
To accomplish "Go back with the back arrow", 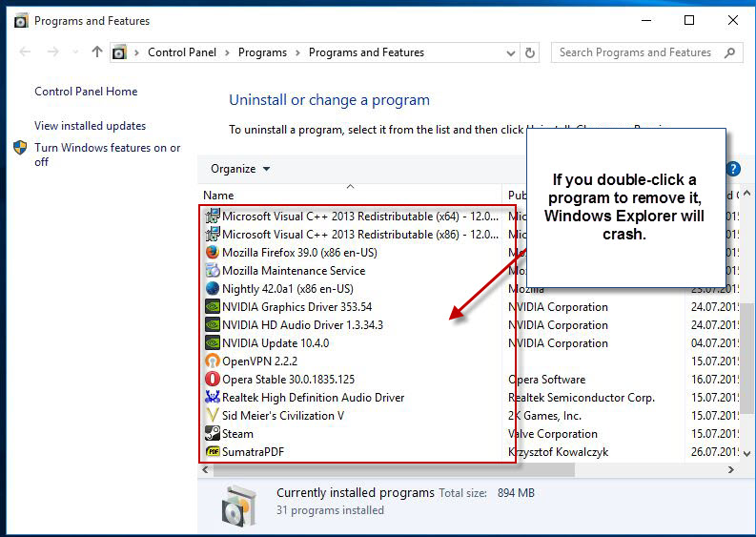I will (x=25, y=52).
